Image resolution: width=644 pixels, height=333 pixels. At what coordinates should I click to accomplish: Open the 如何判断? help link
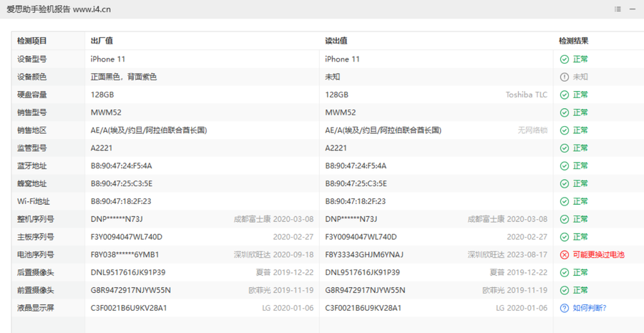pyautogui.click(x=590, y=308)
